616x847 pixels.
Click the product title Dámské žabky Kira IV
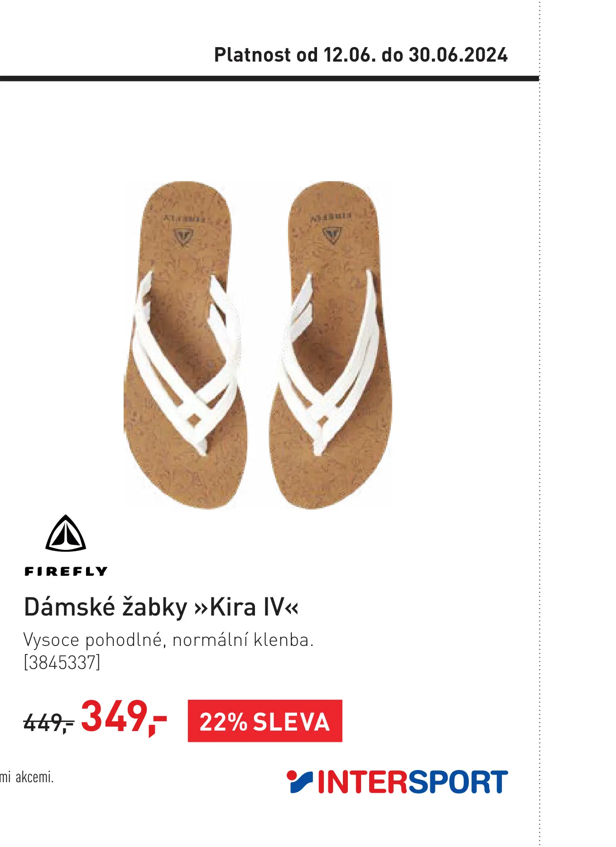[161, 607]
